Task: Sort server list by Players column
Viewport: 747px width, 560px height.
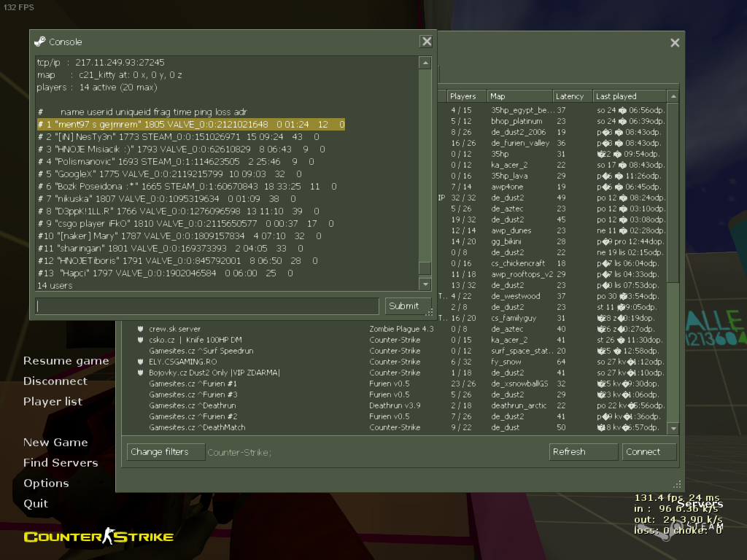Action: pos(466,96)
